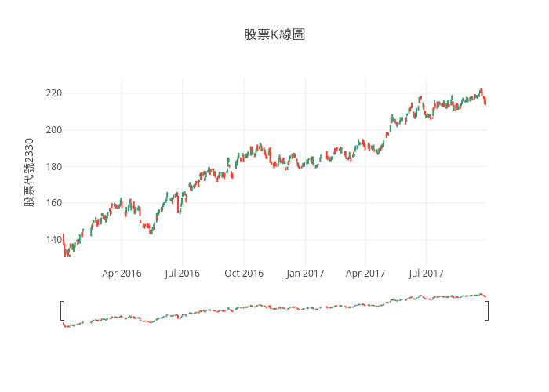
Task: Select the Jan 2017 x-axis label
Action: 305,274
